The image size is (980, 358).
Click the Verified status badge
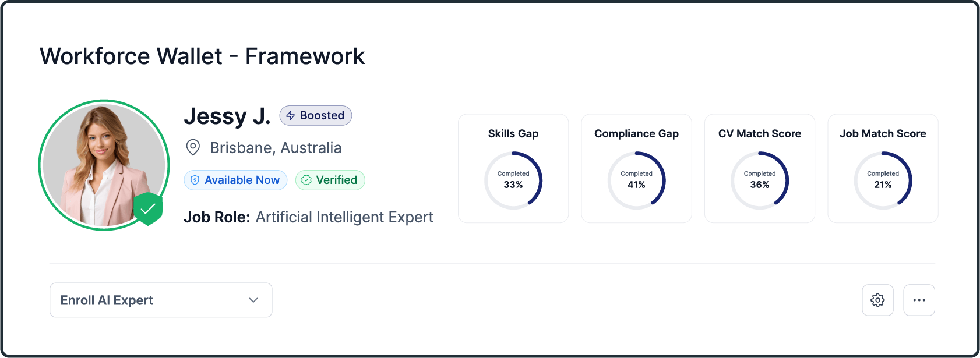point(330,180)
